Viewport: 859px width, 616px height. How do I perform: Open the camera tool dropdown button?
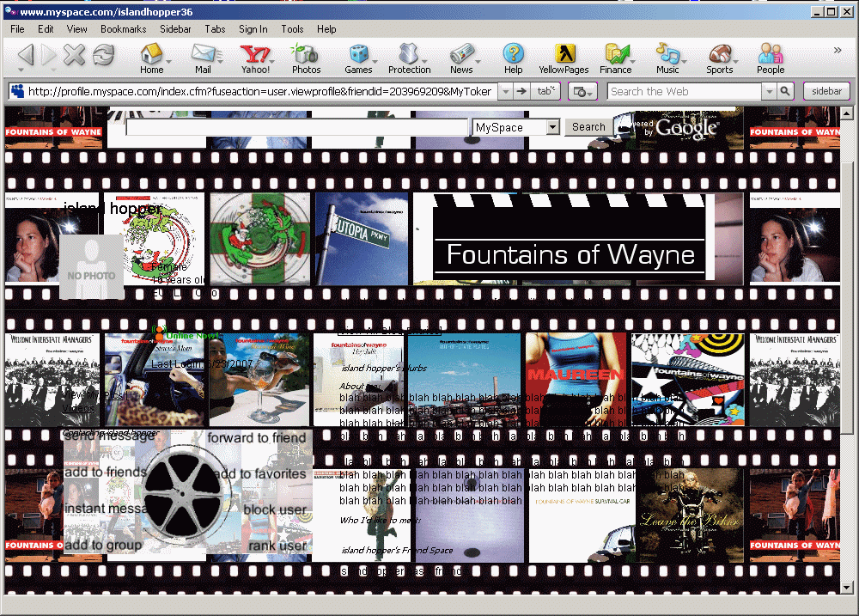point(582,92)
